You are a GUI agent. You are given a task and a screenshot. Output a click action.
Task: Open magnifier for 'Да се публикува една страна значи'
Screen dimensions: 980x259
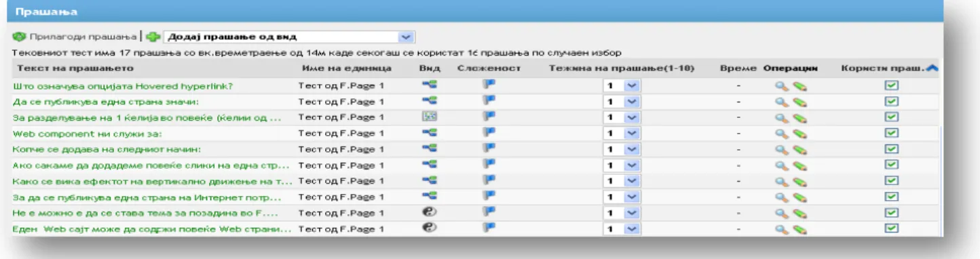pyautogui.click(x=781, y=102)
